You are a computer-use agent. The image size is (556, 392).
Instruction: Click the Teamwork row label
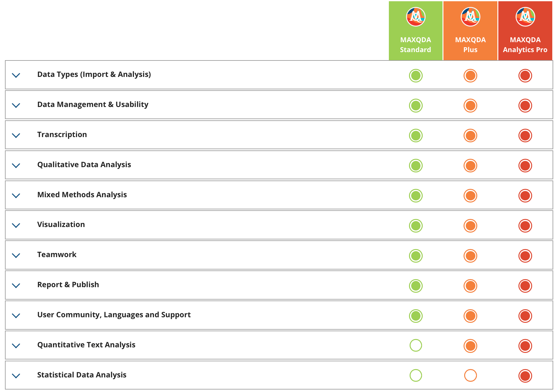tap(57, 255)
